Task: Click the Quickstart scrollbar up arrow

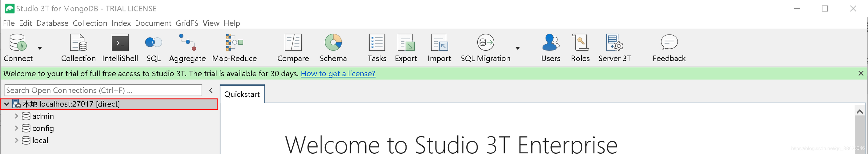Action: [860, 111]
